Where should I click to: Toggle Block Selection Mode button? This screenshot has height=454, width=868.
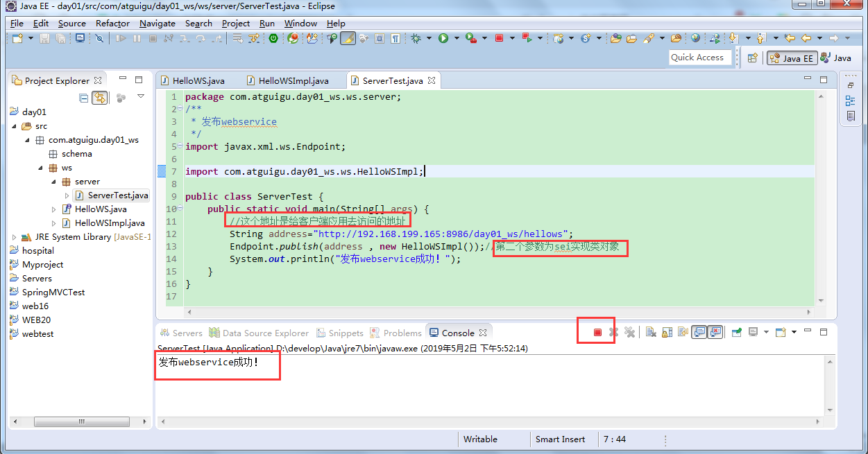point(380,38)
